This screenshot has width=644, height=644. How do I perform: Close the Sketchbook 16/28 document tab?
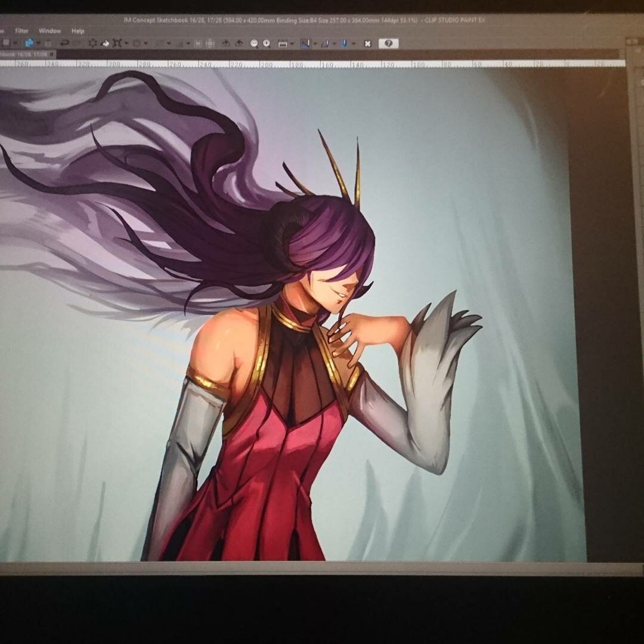52,54
